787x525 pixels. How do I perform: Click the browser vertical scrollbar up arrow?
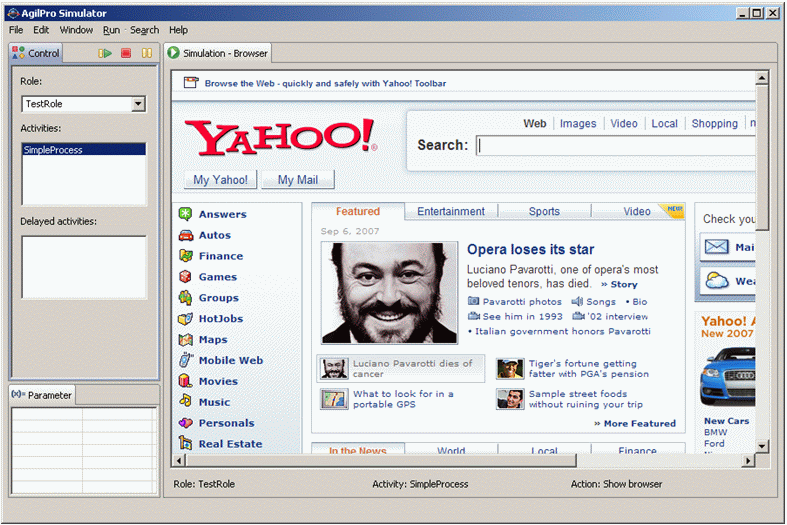coord(762,78)
